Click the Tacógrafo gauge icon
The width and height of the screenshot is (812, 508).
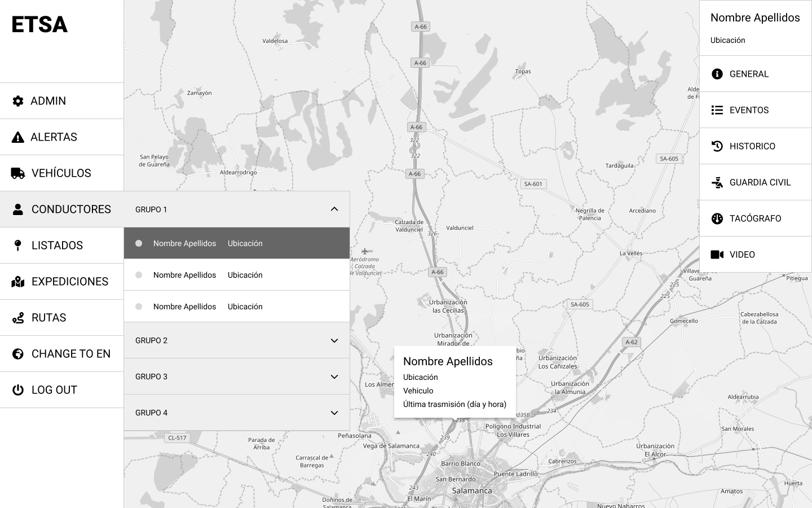717,218
